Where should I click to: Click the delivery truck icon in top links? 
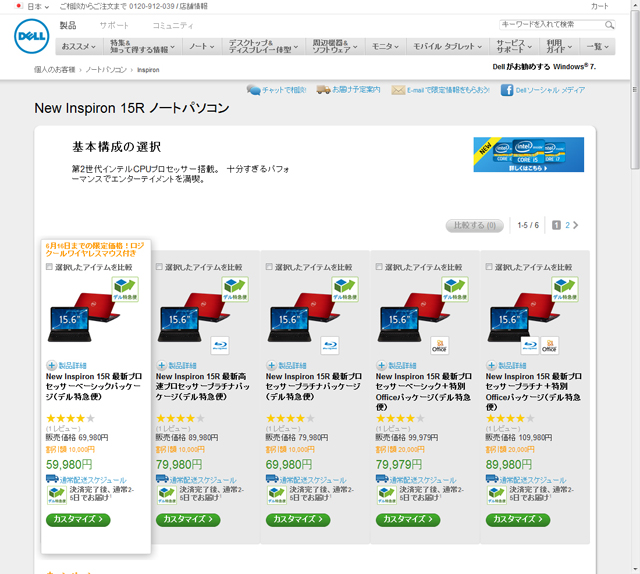point(323,89)
